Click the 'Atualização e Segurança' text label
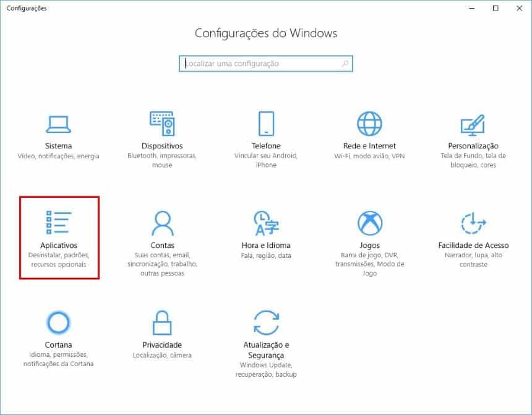Image resolution: width=532 pixels, height=415 pixels. pyautogui.click(x=266, y=350)
